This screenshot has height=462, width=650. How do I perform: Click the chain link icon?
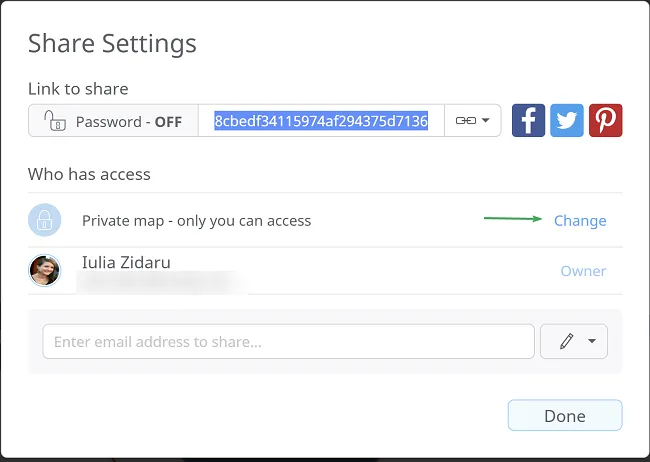click(x=466, y=121)
